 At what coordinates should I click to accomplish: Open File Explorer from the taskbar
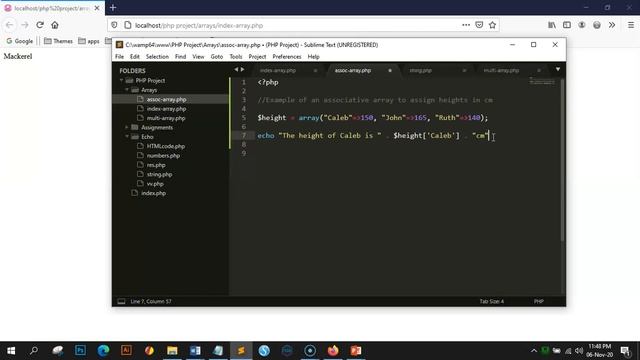tap(172, 351)
